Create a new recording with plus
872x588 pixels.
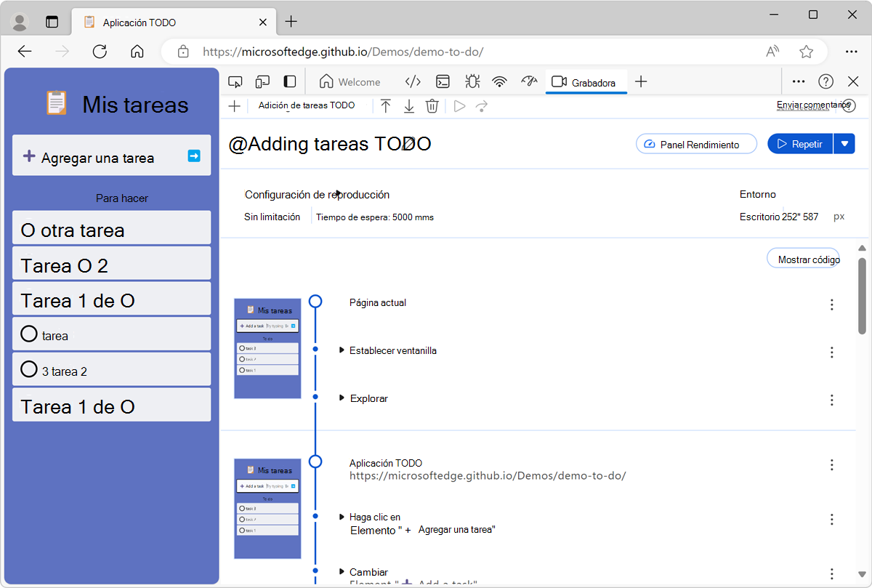pyautogui.click(x=234, y=106)
